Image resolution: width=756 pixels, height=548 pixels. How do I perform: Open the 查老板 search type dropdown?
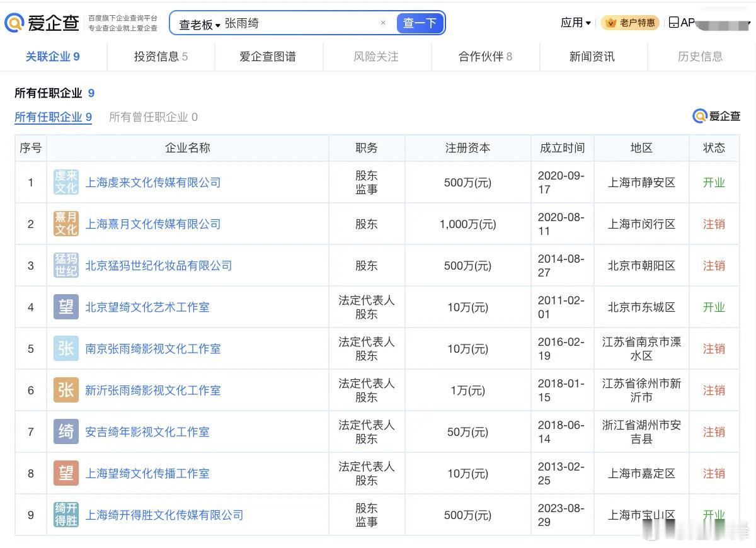tap(199, 24)
